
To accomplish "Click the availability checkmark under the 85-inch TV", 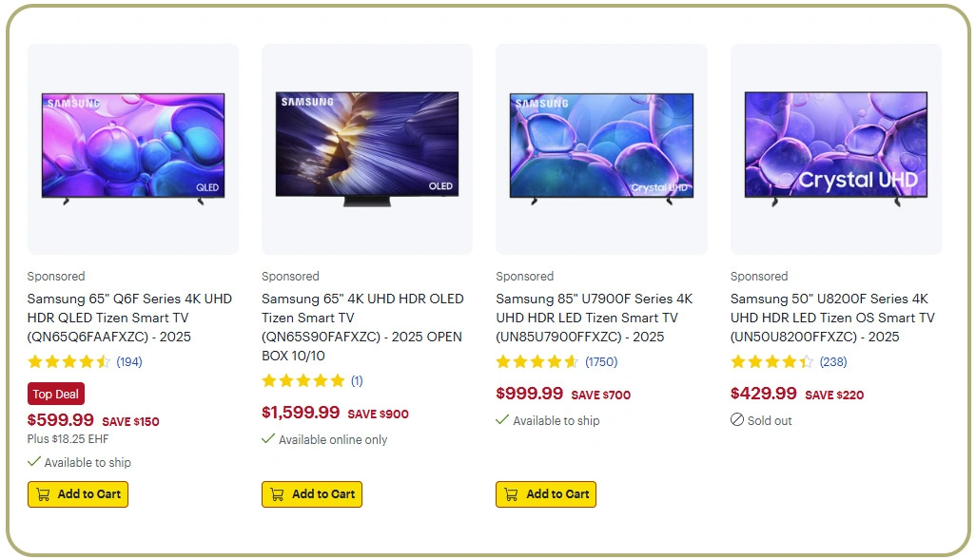I will (503, 420).
